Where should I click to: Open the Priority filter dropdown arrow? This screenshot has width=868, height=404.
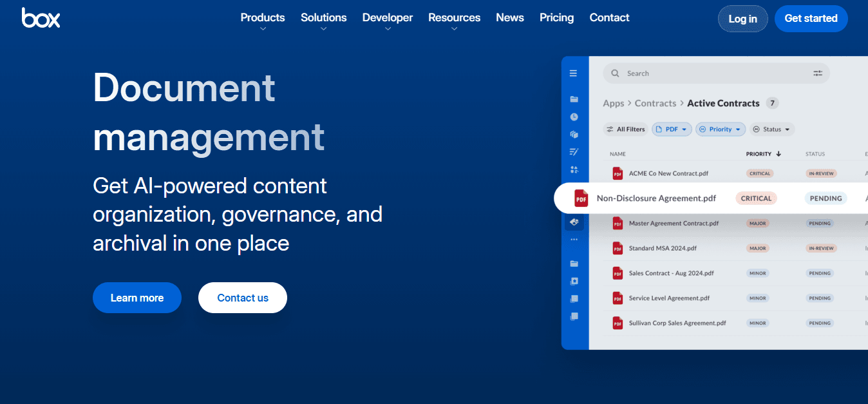[x=737, y=129]
